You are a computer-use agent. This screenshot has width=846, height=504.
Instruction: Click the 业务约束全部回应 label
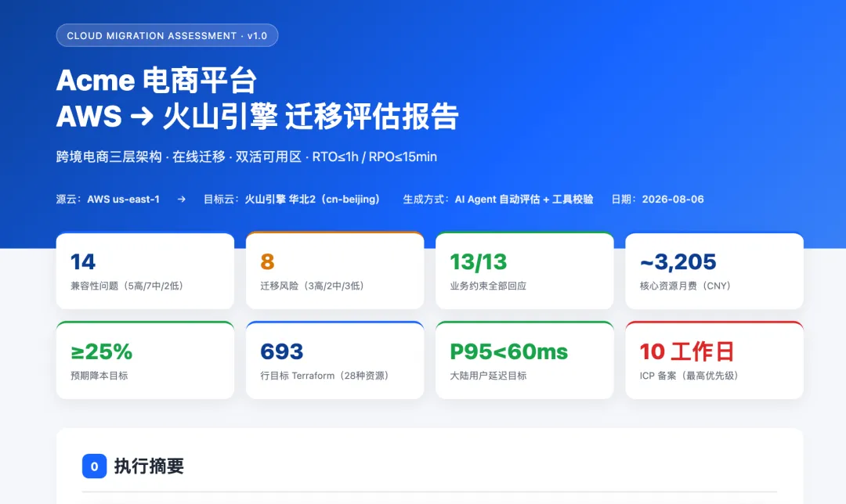[x=488, y=286]
